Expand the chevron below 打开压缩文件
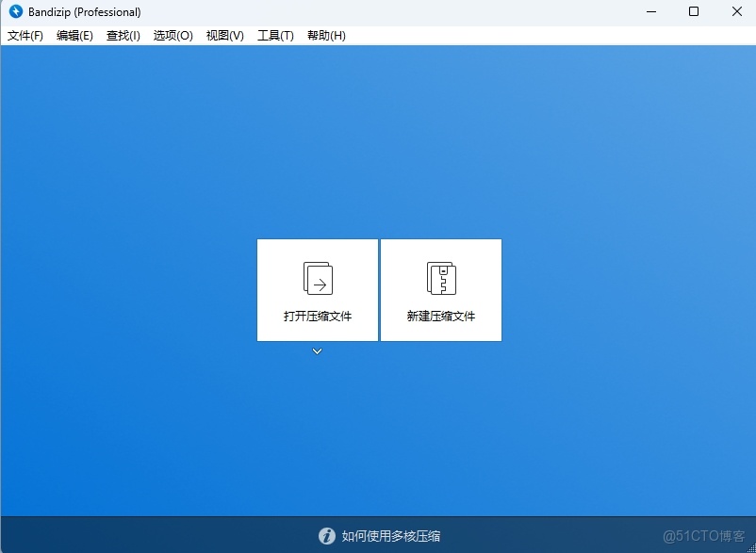Screen dimensions: 756x553 [317, 350]
